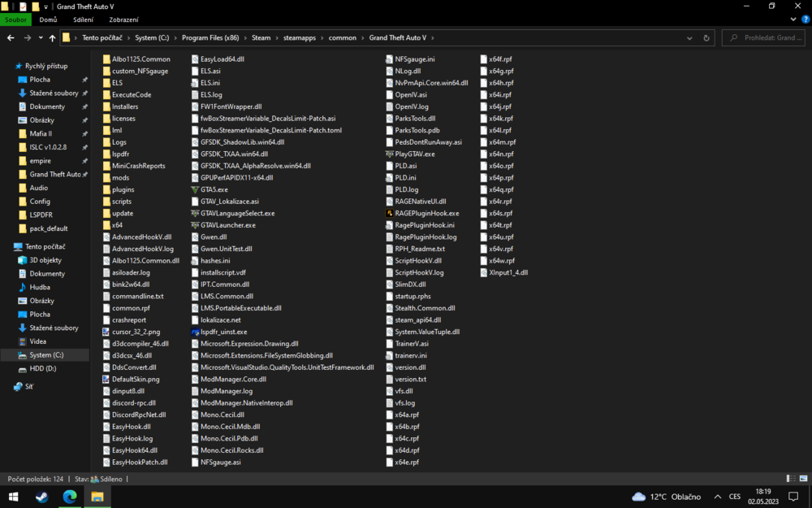Select HDD (D:) in the sidebar
This screenshot has height=508, width=812.
(43, 368)
